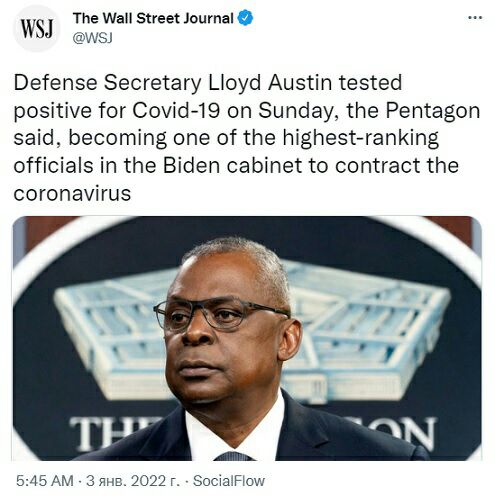Image resolution: width=495 pixels, height=496 pixels.
Task: Click the final word coronavirus
Action: tap(72, 193)
